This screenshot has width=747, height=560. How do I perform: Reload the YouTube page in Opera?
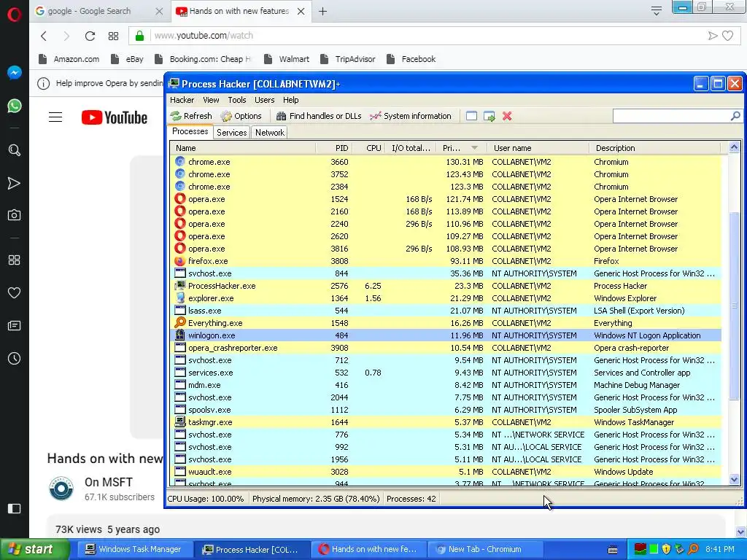[x=90, y=36]
